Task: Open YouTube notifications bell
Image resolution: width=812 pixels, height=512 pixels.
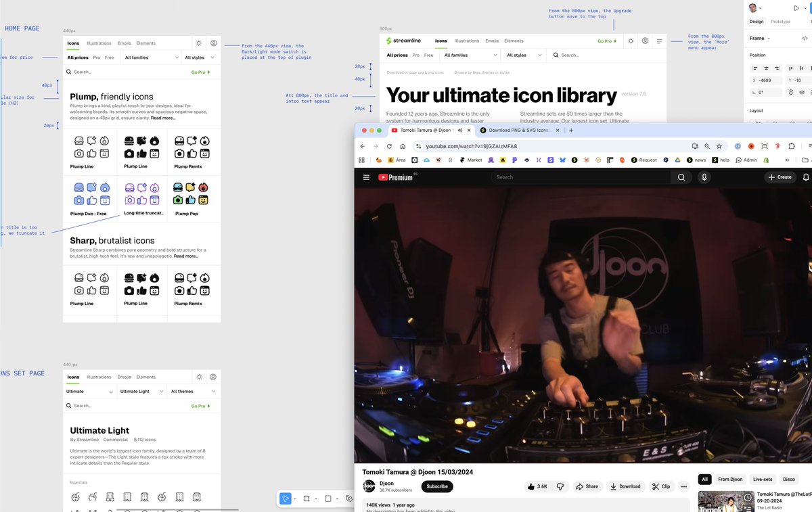Action: 806,177
